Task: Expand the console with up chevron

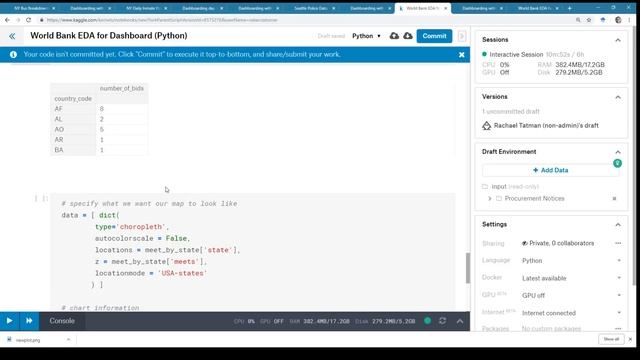Action: click(x=460, y=321)
